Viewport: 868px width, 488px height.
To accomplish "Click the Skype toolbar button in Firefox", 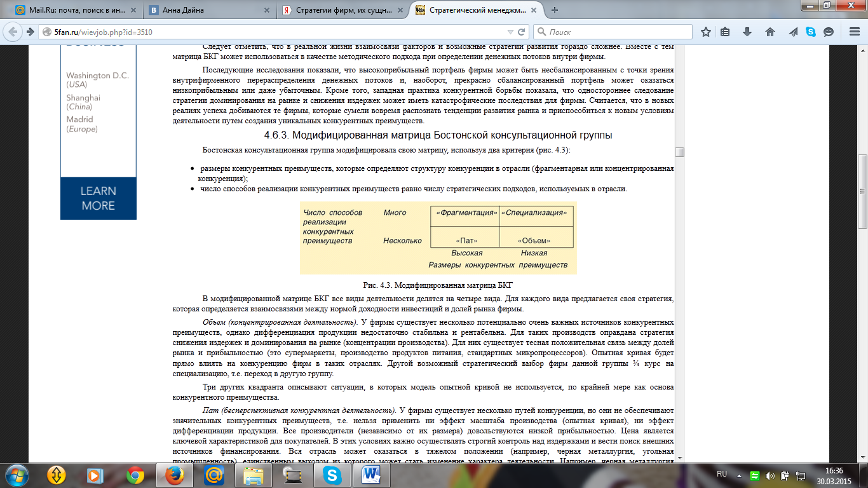I will [x=811, y=32].
